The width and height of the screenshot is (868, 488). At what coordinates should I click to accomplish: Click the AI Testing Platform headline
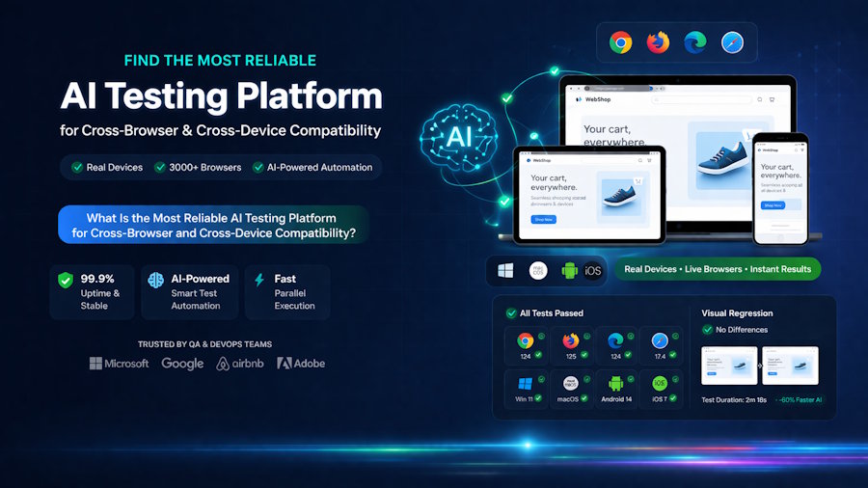(x=222, y=95)
